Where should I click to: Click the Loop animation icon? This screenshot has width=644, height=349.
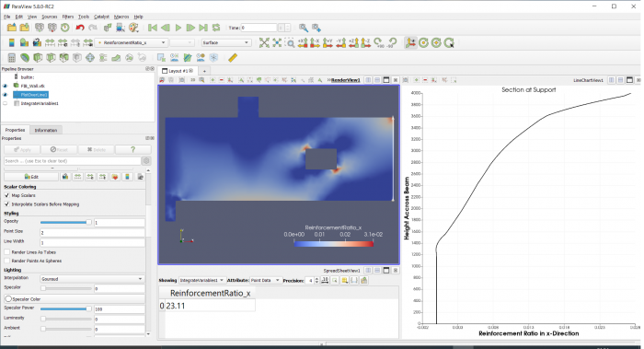tap(216, 28)
